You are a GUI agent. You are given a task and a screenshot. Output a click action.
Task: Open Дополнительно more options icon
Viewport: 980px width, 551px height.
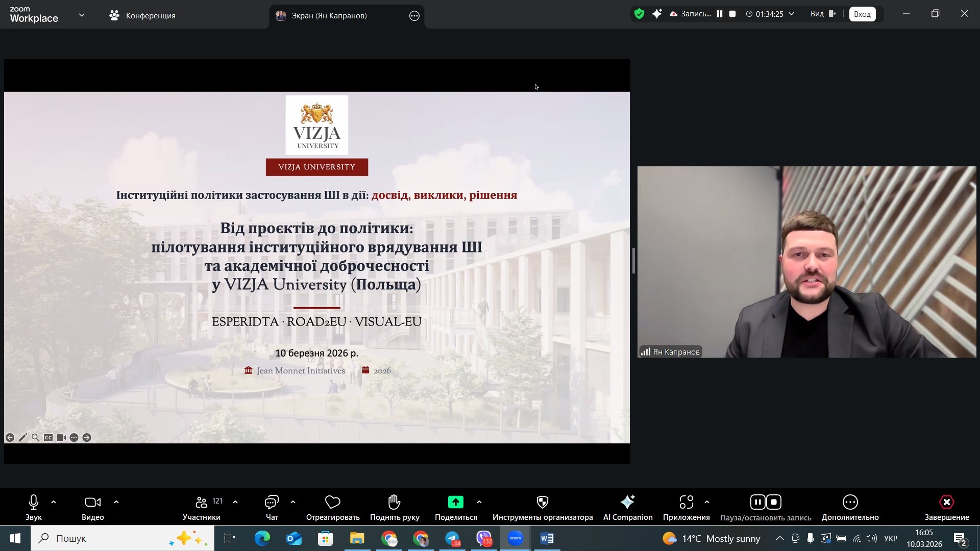[x=850, y=503]
